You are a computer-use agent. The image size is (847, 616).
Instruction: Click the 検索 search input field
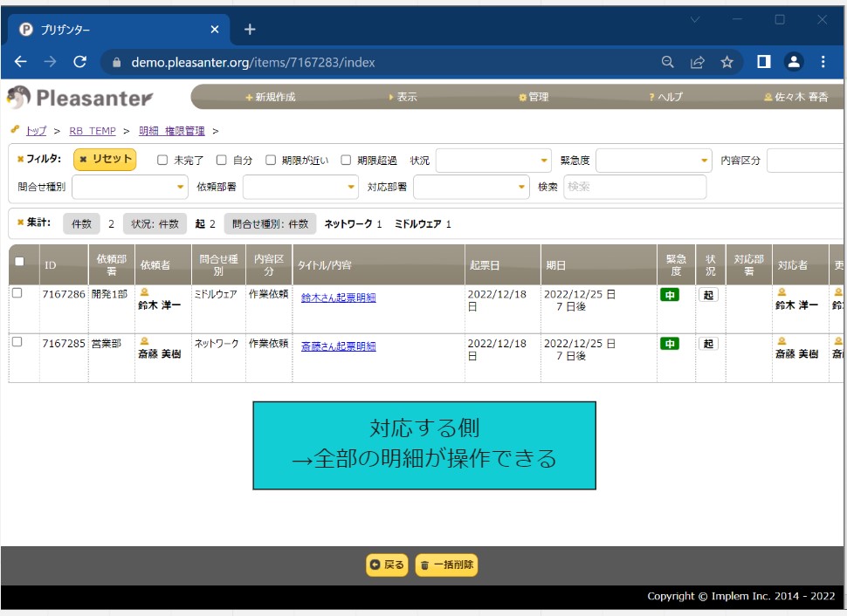coord(634,187)
